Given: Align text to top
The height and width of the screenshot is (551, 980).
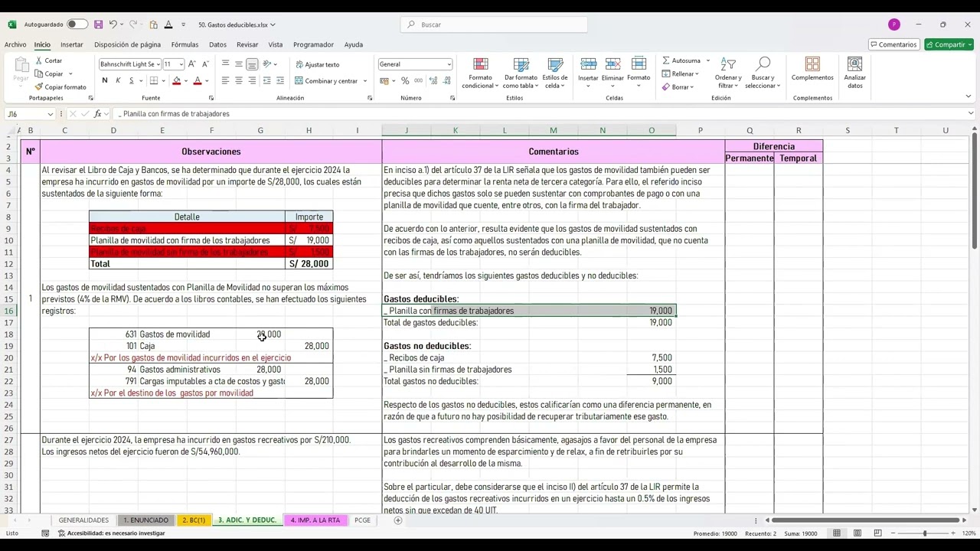Looking at the screenshot, I should pyautogui.click(x=225, y=64).
